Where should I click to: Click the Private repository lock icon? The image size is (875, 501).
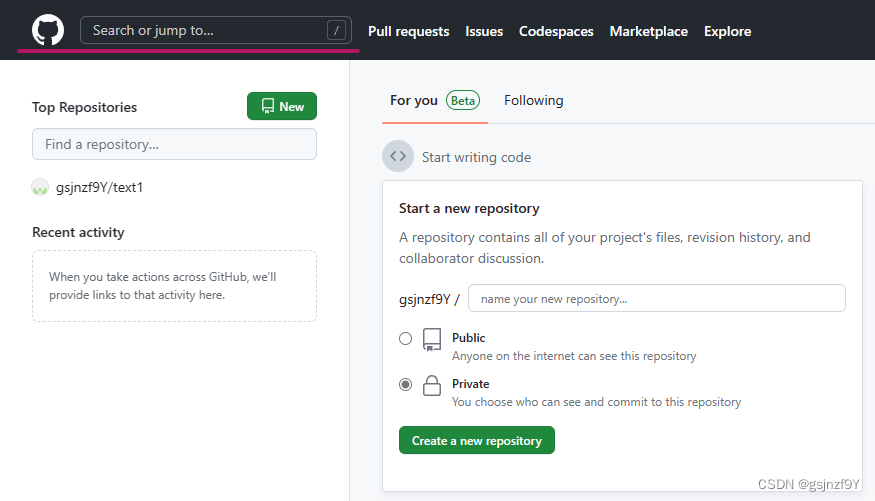[432, 385]
